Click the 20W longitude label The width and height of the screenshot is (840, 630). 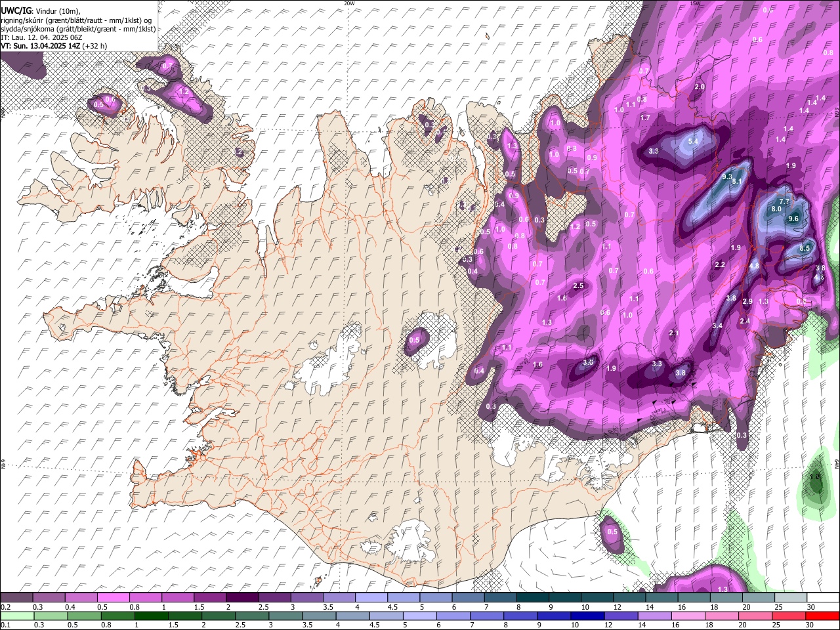(x=349, y=3)
